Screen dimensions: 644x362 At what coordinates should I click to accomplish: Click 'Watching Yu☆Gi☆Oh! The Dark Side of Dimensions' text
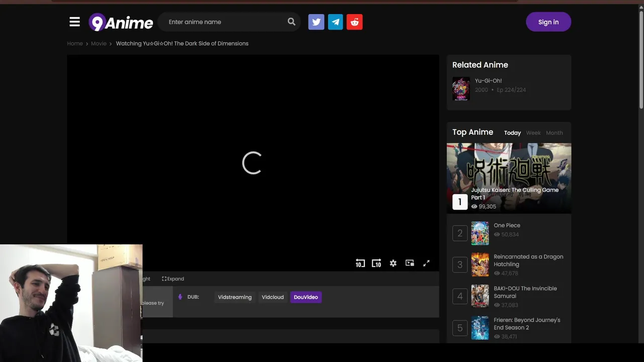(x=182, y=43)
